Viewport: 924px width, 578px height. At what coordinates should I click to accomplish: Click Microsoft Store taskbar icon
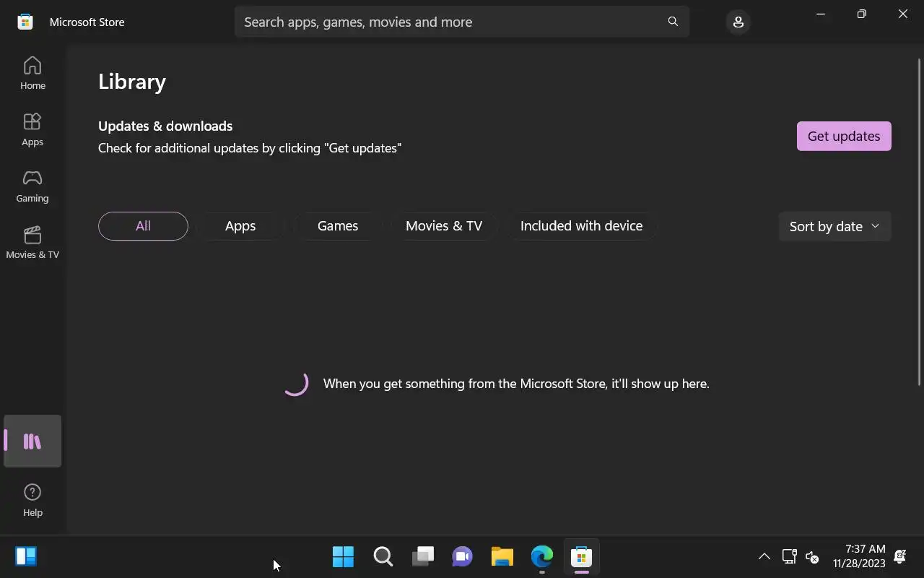[582, 556]
